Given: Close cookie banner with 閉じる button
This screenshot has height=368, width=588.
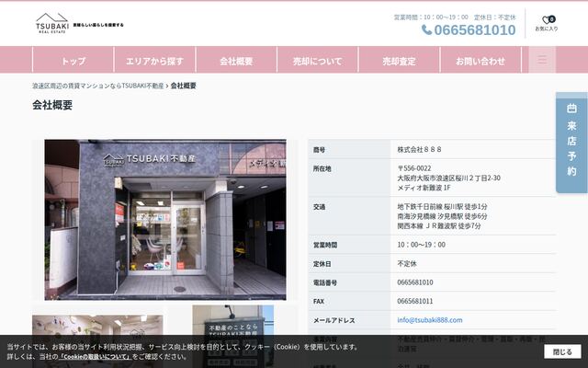Looking at the screenshot, I should pyautogui.click(x=562, y=351).
